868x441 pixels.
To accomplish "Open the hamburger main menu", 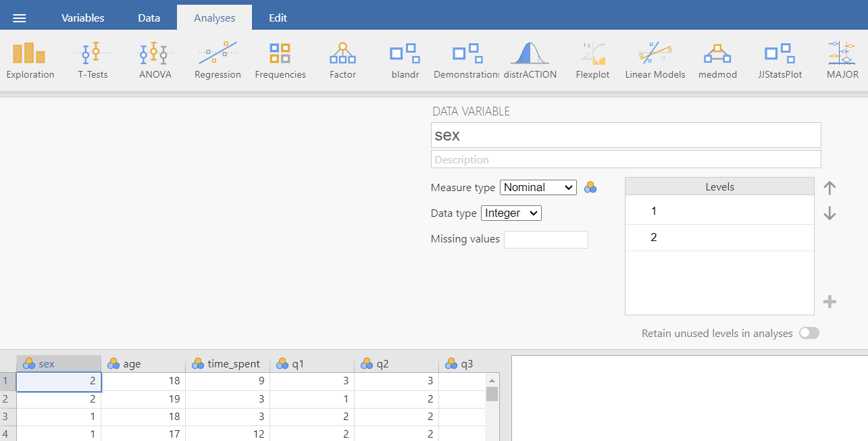I will (20, 18).
